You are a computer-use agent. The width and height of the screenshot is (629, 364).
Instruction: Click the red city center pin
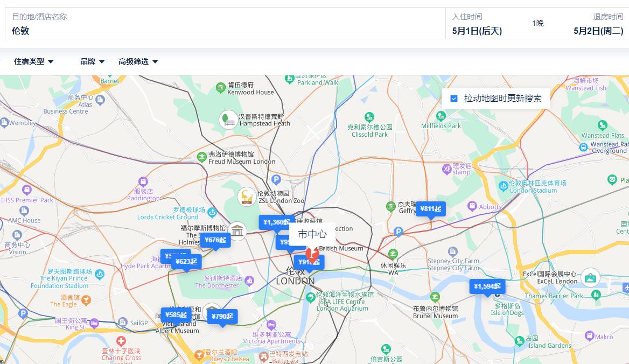(x=311, y=253)
